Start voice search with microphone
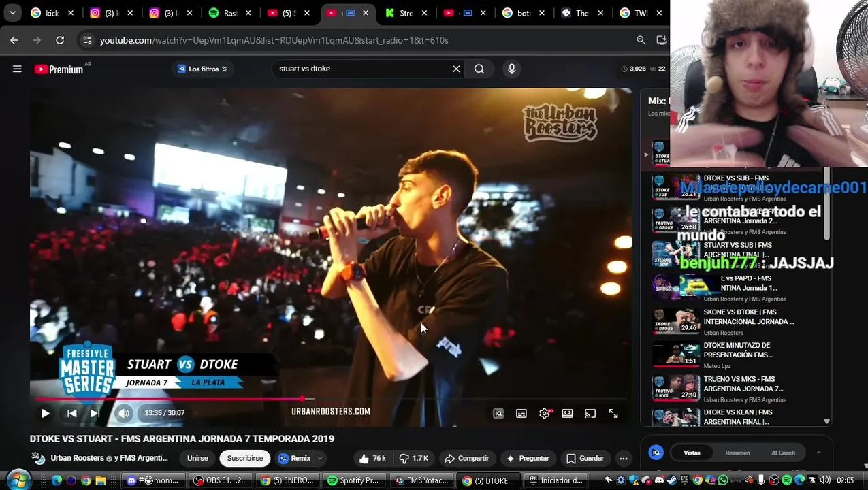868x490 pixels. (512, 69)
